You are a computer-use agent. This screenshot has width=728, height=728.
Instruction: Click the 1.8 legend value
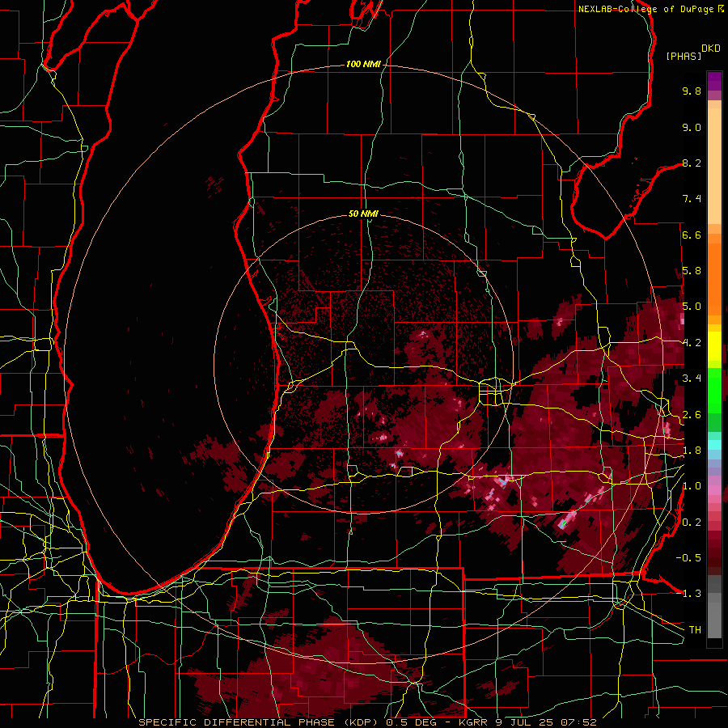692,451
